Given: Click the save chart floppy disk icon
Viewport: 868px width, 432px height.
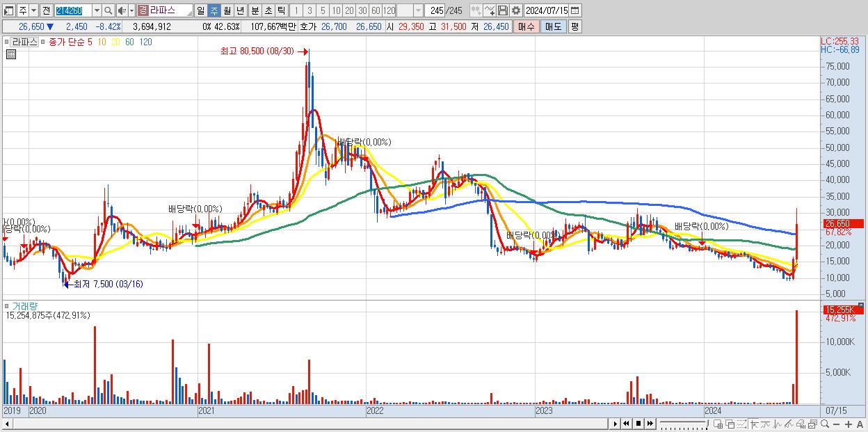Looking at the screenshot, I should tap(503, 10).
